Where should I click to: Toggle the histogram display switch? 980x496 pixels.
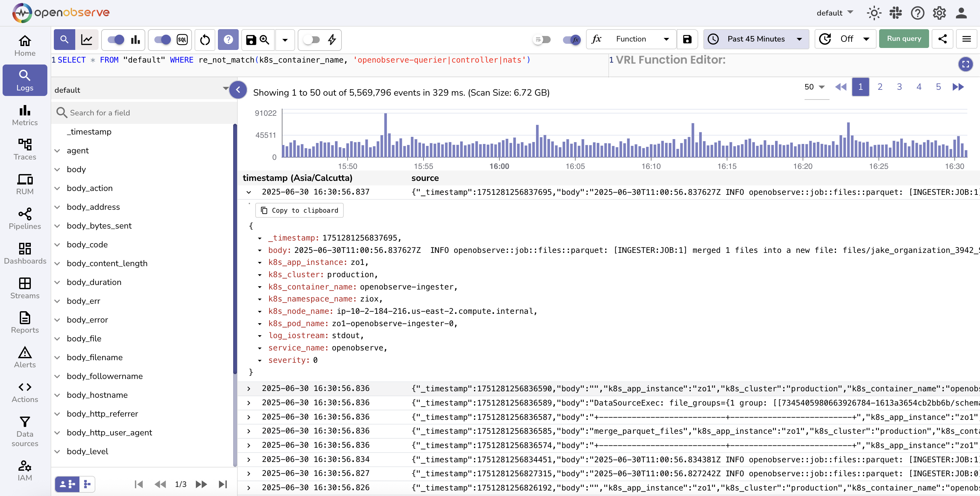click(116, 40)
